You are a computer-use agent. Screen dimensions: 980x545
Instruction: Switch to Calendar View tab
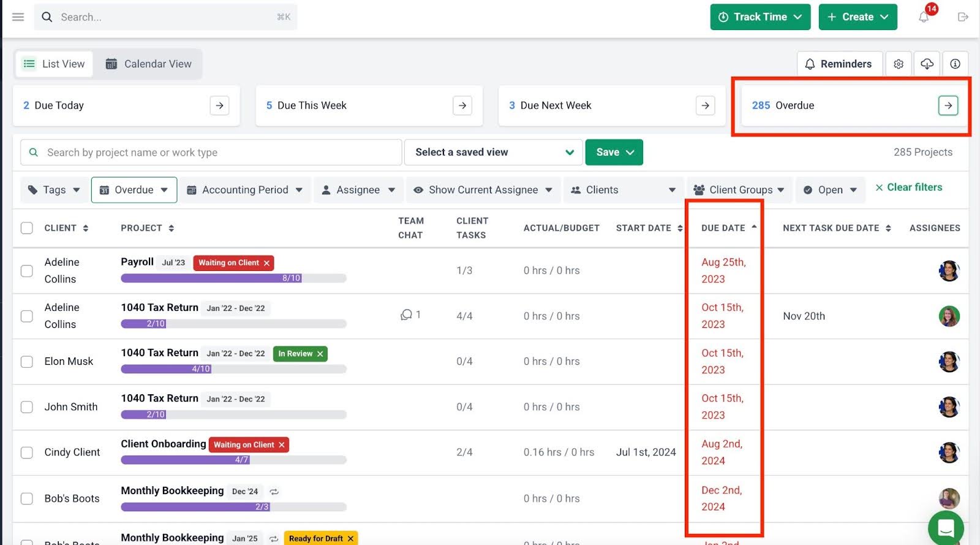[x=148, y=64]
